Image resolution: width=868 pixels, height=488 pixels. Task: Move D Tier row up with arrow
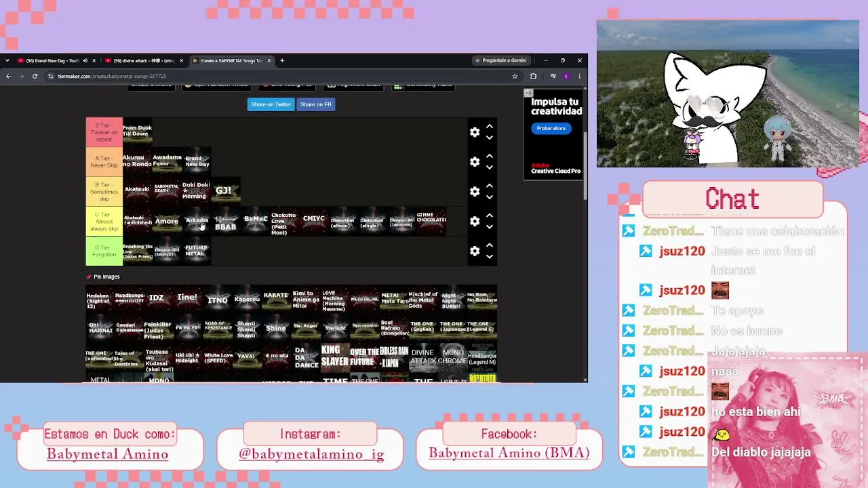[x=490, y=246]
